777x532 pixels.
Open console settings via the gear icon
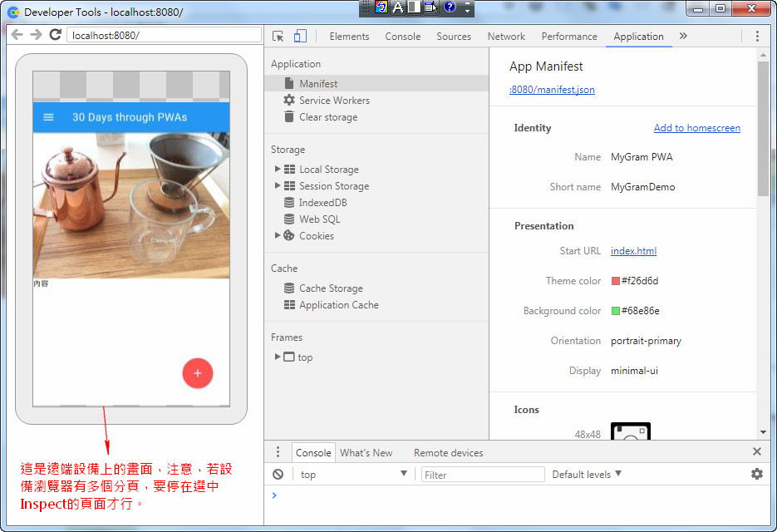click(x=756, y=474)
